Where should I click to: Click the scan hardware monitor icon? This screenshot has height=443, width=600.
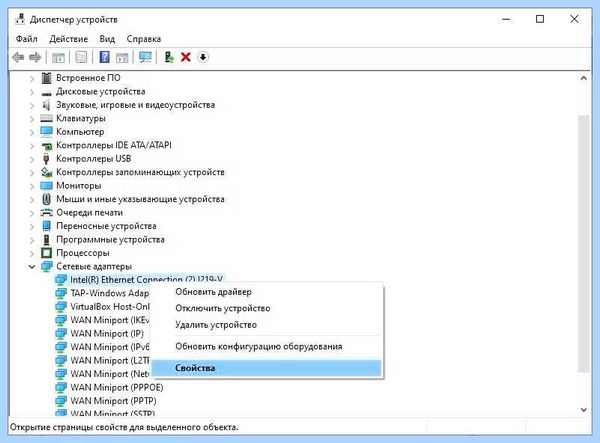[145, 57]
